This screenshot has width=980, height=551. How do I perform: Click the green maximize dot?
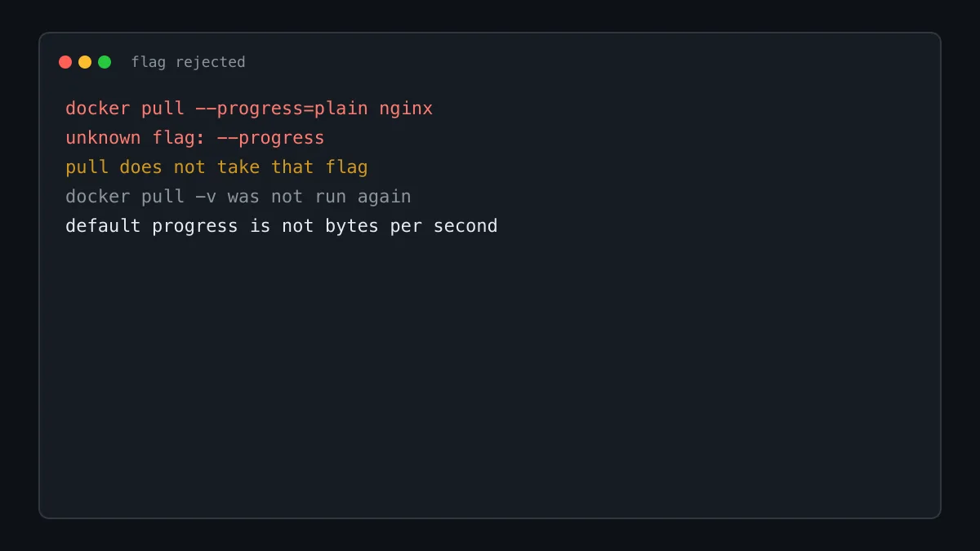(105, 62)
